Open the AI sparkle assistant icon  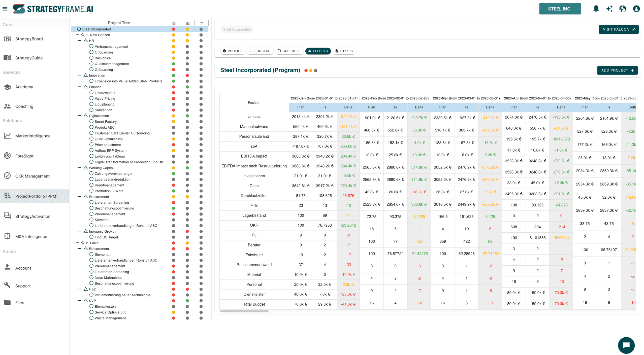pyautogui.click(x=609, y=9)
